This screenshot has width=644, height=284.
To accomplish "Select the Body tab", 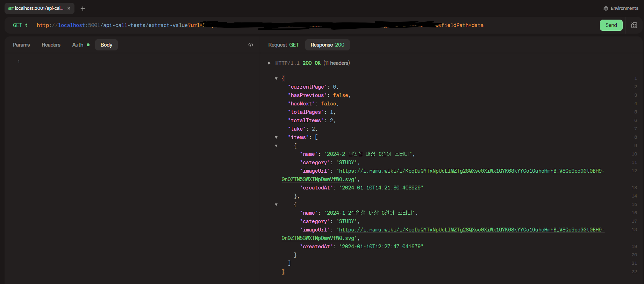I will pos(106,45).
